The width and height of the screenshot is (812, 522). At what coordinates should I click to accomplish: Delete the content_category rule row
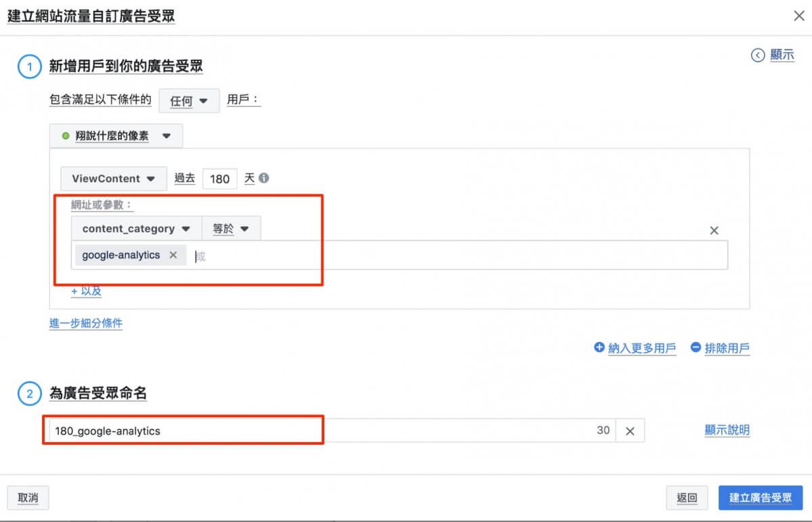click(714, 230)
